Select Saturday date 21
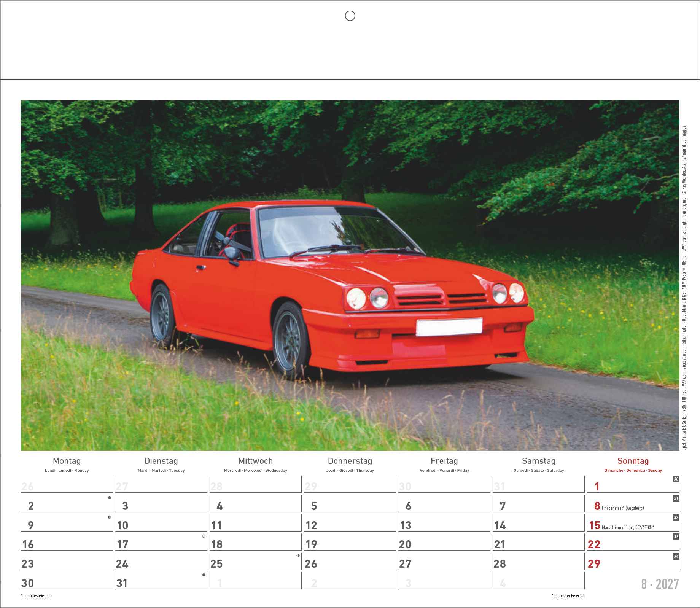 [500, 544]
